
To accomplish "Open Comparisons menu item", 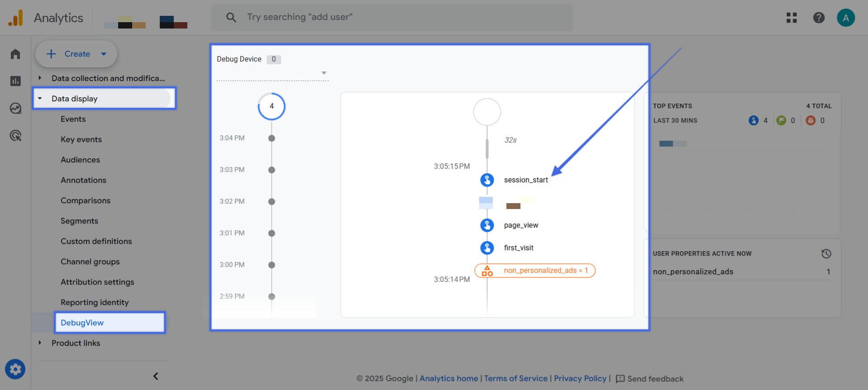I will (85, 200).
